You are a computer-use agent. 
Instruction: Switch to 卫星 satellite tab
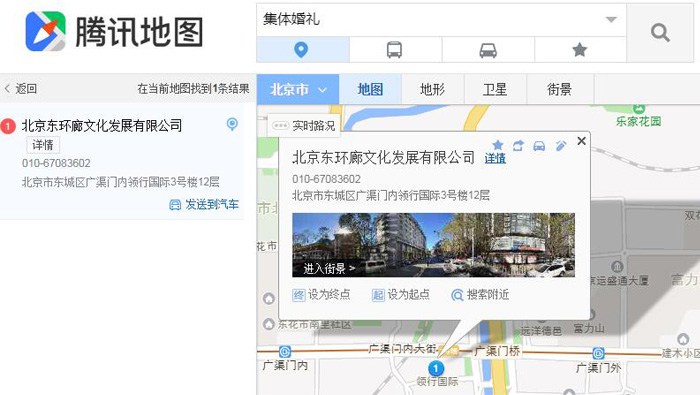pyautogui.click(x=495, y=89)
